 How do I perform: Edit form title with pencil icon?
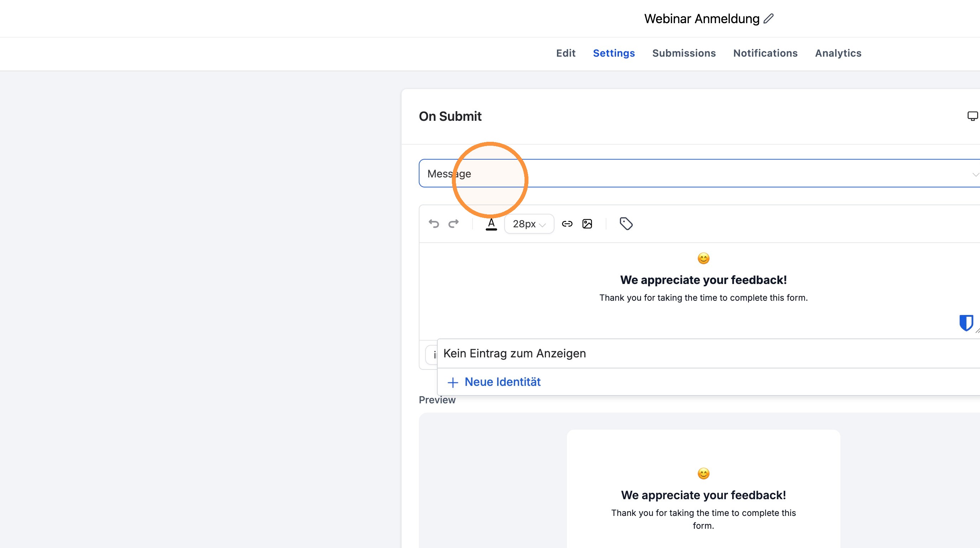point(768,19)
